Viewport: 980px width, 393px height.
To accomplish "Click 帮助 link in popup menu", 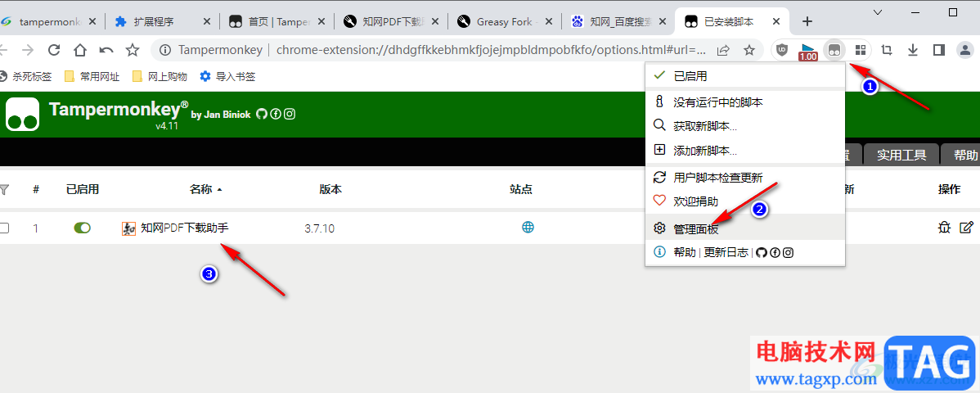I will click(x=685, y=253).
